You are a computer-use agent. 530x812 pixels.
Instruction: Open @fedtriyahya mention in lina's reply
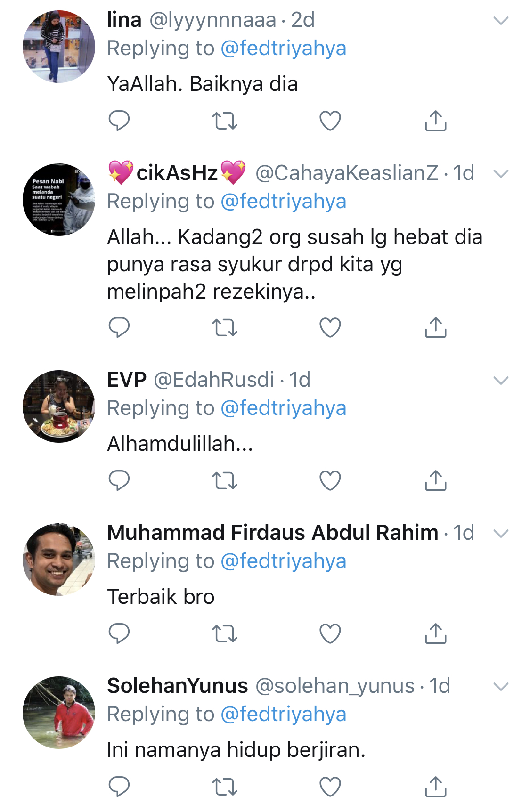pos(283,49)
